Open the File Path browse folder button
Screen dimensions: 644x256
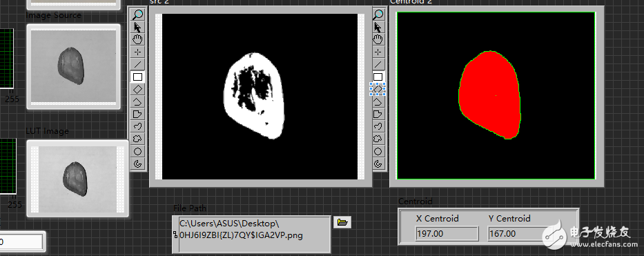[x=342, y=222]
